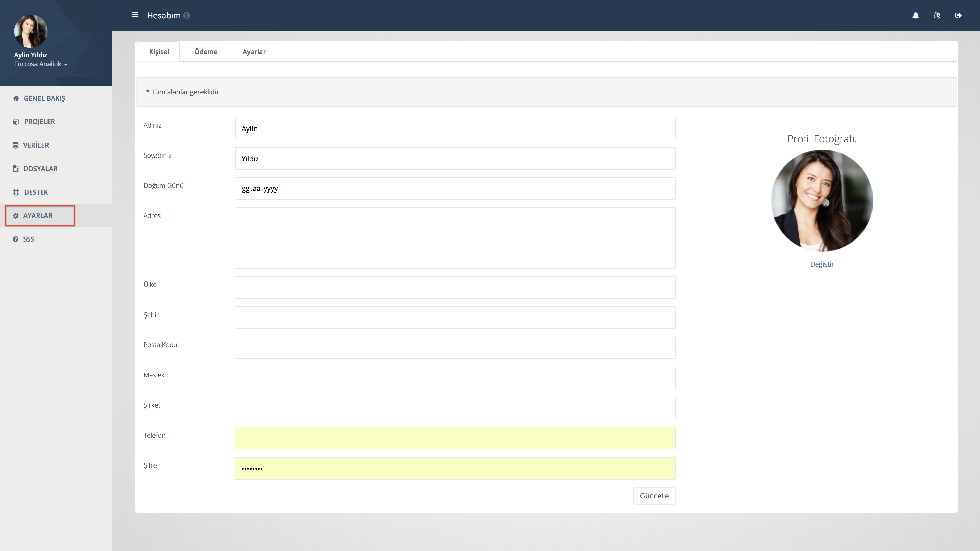The image size is (980, 551).
Task: Click the logout/exit icon
Action: (x=959, y=15)
